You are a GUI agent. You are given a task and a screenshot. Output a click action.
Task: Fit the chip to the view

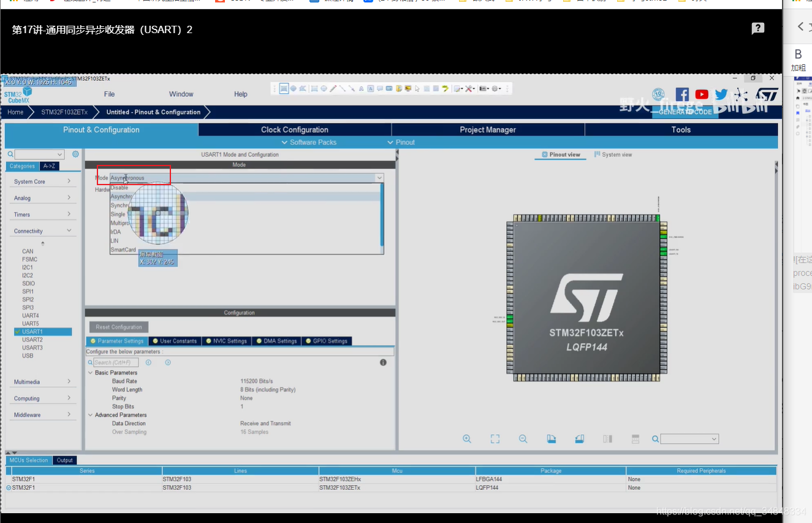(495, 439)
